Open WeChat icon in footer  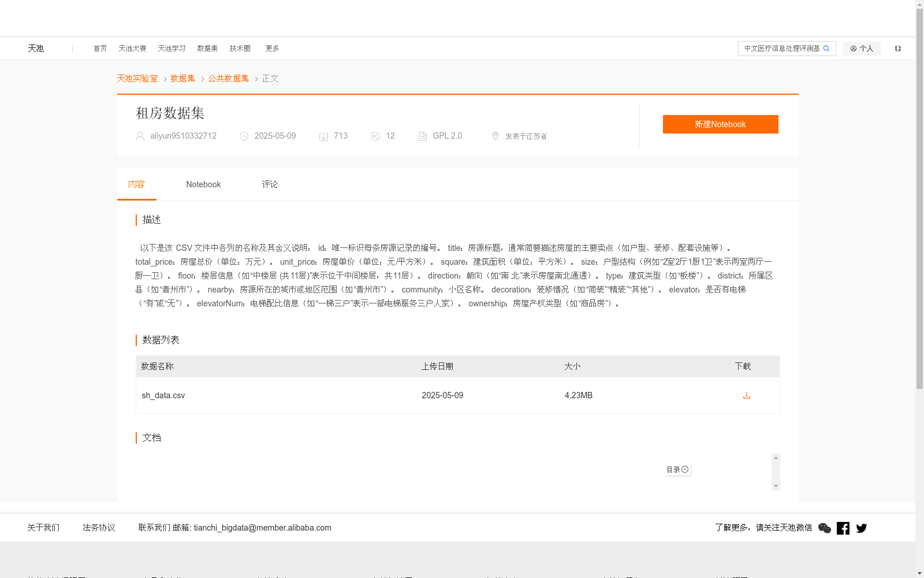pos(825,528)
